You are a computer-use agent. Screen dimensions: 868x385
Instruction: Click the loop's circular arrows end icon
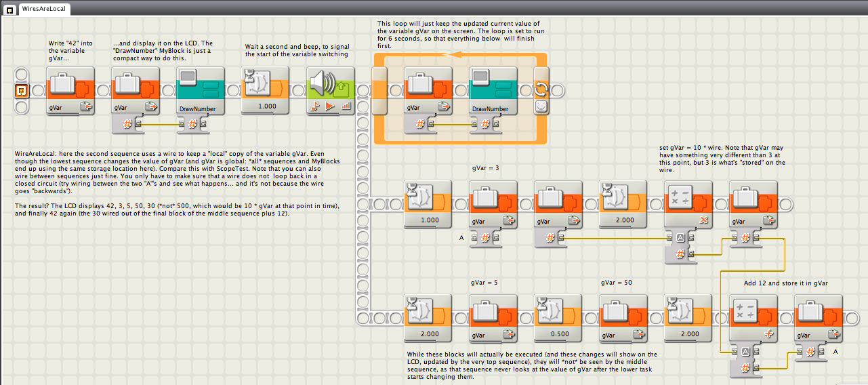[542, 90]
